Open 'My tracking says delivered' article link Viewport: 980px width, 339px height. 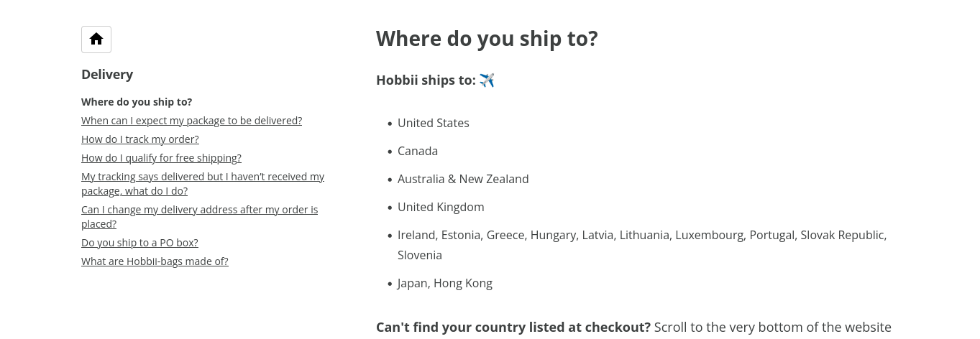pyautogui.click(x=203, y=184)
